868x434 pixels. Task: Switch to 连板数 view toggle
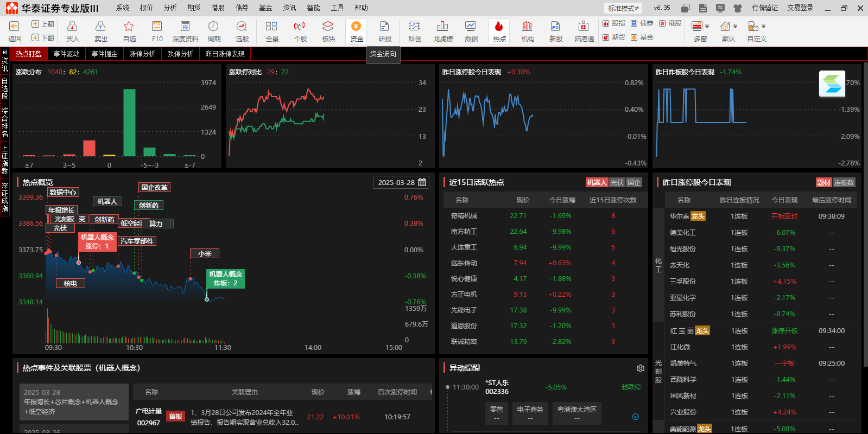point(844,183)
